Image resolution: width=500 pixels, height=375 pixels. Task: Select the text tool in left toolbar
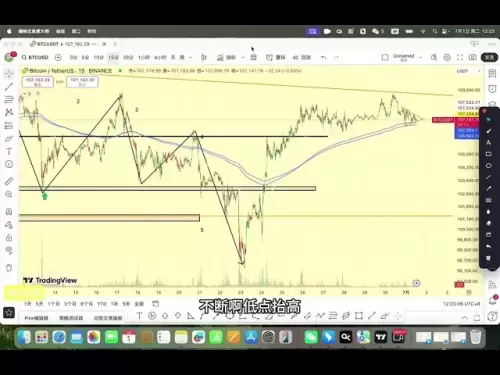[x=9, y=151]
